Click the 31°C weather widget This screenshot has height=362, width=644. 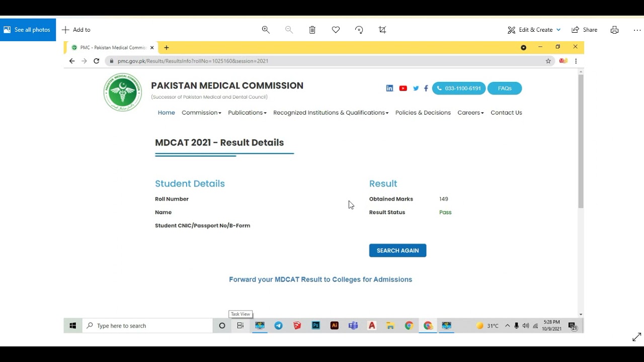[488, 326]
